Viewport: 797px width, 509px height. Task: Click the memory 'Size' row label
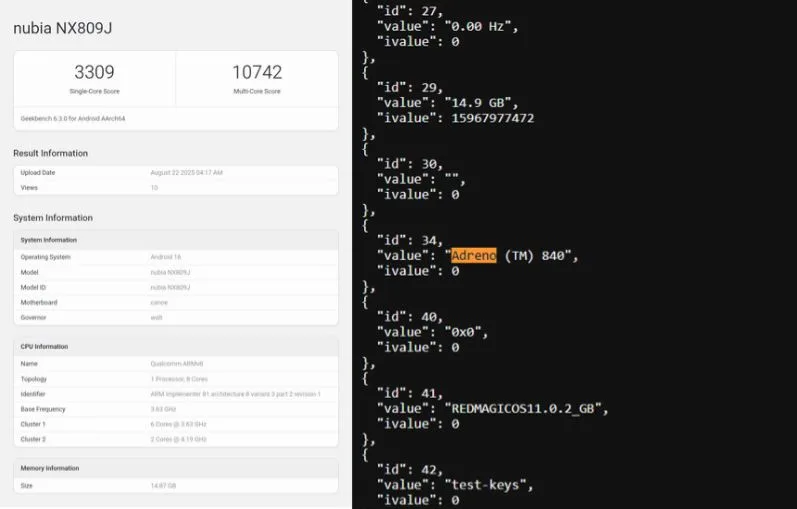[26, 486]
